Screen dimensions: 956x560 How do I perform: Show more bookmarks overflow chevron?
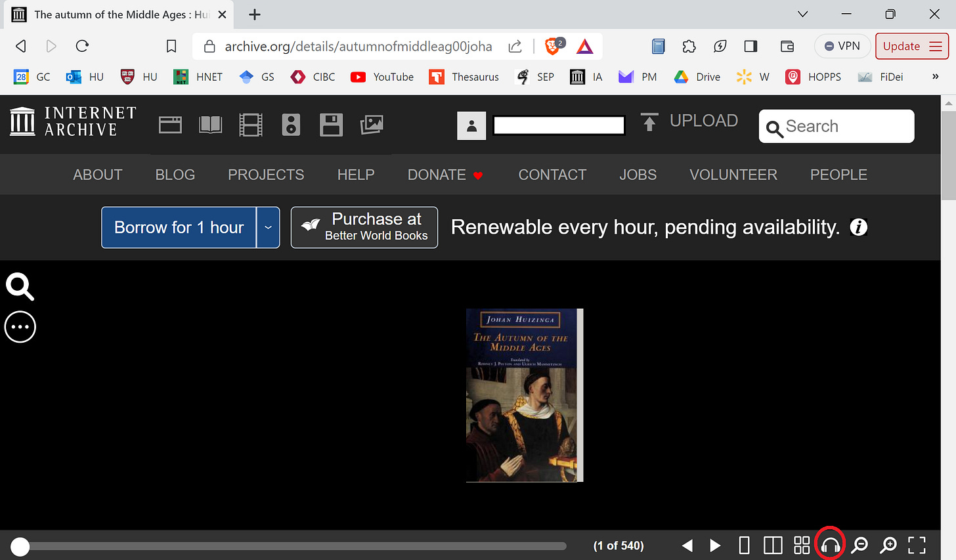(935, 77)
